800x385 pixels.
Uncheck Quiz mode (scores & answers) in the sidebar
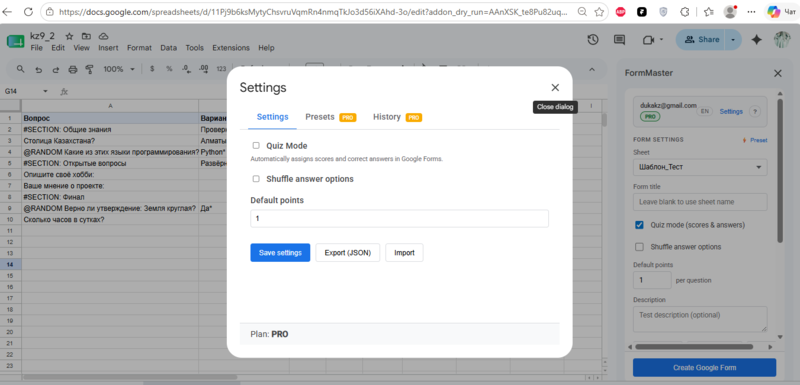click(639, 225)
